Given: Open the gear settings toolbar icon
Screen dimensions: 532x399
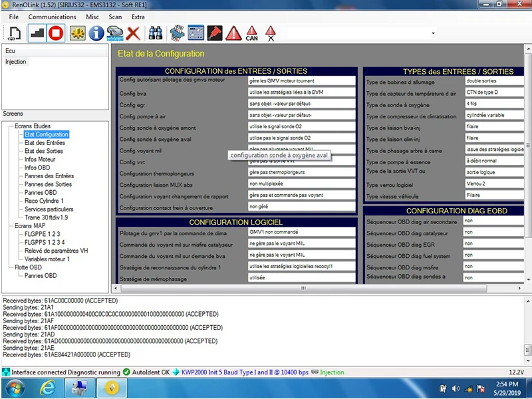Looking at the screenshot, I should (x=78, y=33).
